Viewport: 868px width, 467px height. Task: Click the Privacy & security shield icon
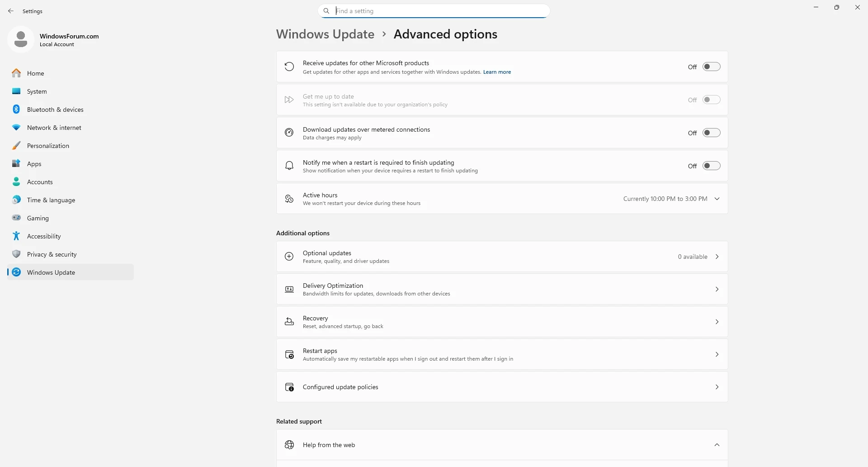tap(16, 254)
